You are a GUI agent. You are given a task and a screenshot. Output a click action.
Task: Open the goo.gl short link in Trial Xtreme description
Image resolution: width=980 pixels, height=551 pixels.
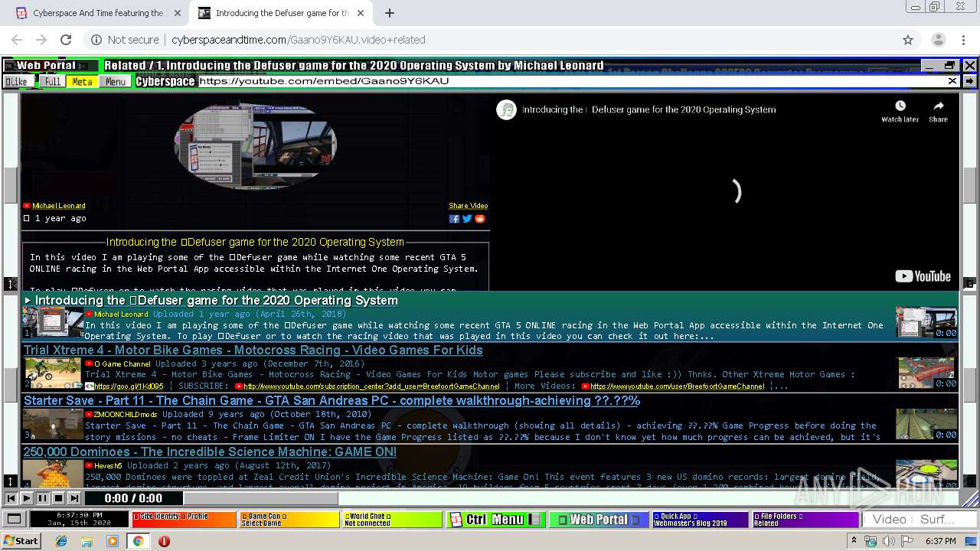(129, 386)
